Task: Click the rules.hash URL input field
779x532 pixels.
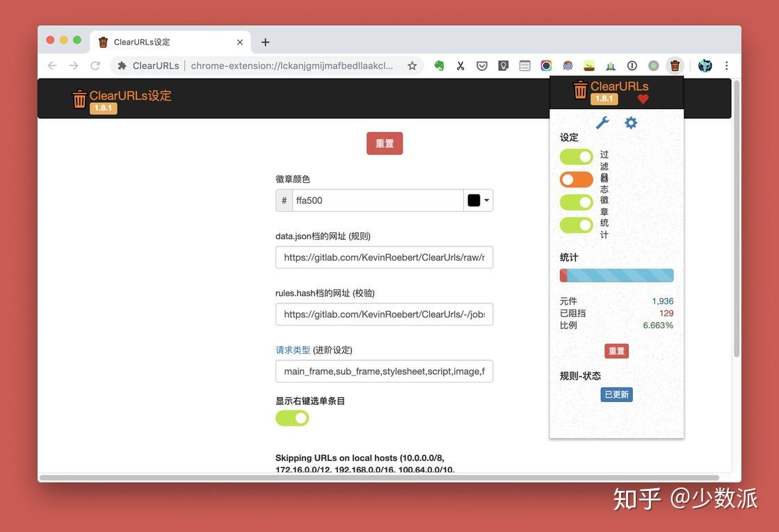Action: [x=385, y=314]
